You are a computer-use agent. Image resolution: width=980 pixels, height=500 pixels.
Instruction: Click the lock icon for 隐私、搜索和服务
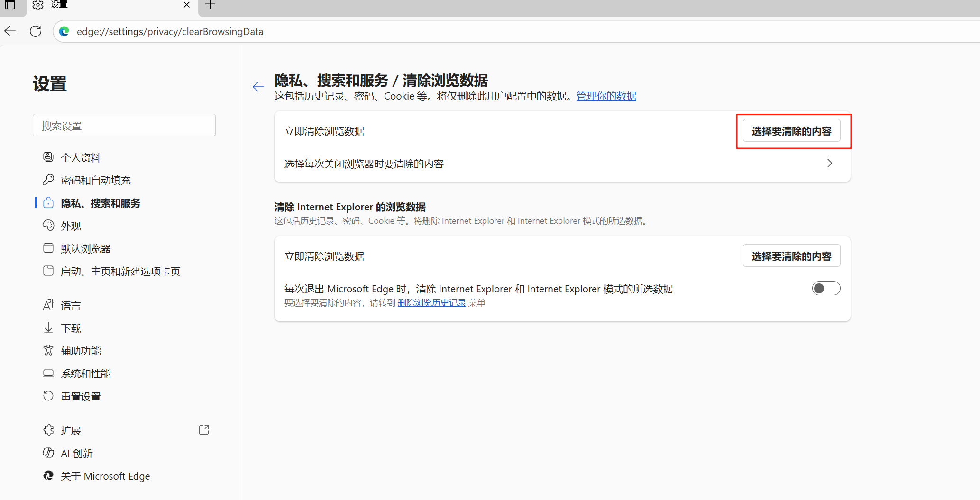click(48, 203)
